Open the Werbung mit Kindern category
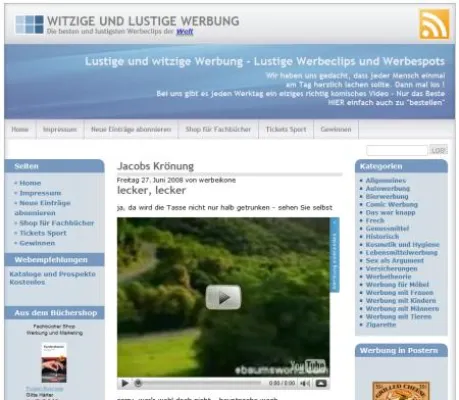Screen dimensions: 459x400 [x=401, y=300]
